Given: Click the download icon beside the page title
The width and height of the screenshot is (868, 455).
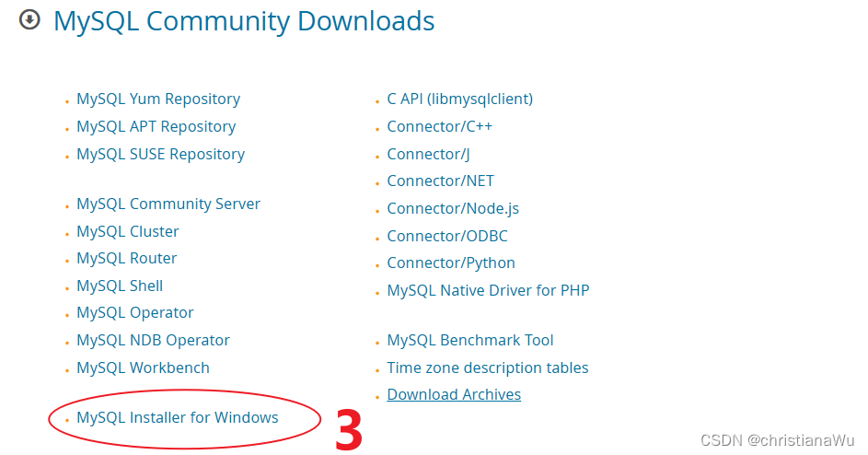Looking at the screenshot, I should click(x=29, y=20).
